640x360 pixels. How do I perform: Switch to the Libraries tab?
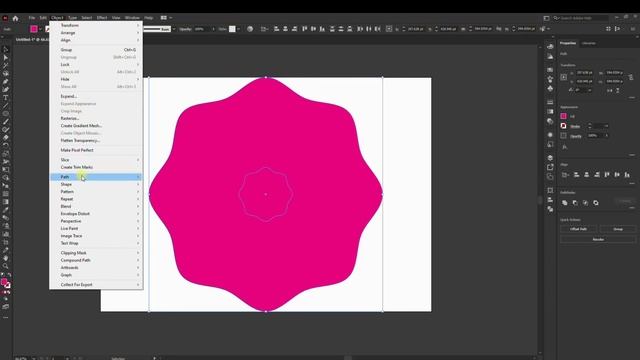(x=589, y=43)
